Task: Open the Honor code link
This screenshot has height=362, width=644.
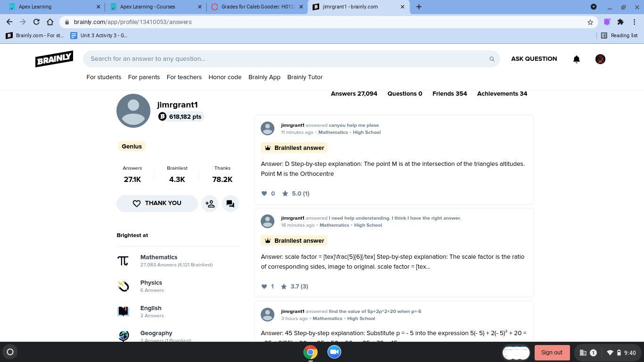Action: click(225, 77)
